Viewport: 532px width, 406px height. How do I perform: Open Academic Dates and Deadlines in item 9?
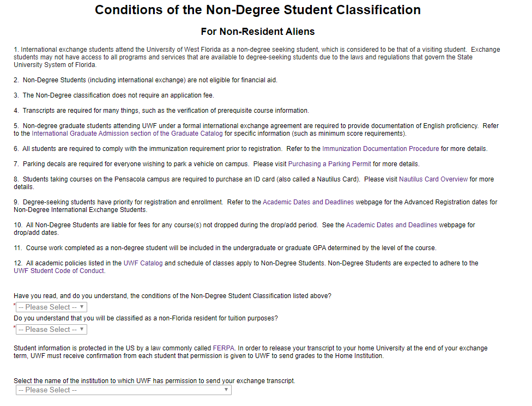tap(308, 203)
